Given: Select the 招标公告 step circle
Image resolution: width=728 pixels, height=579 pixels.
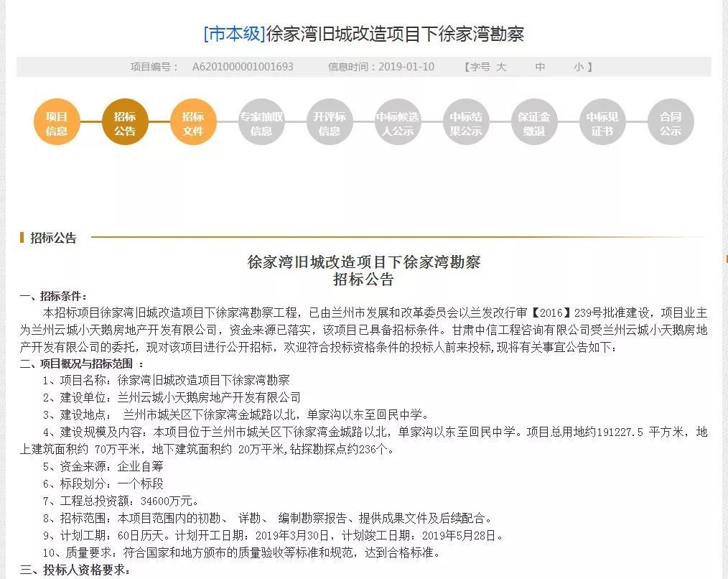Looking at the screenshot, I should click(125, 124).
